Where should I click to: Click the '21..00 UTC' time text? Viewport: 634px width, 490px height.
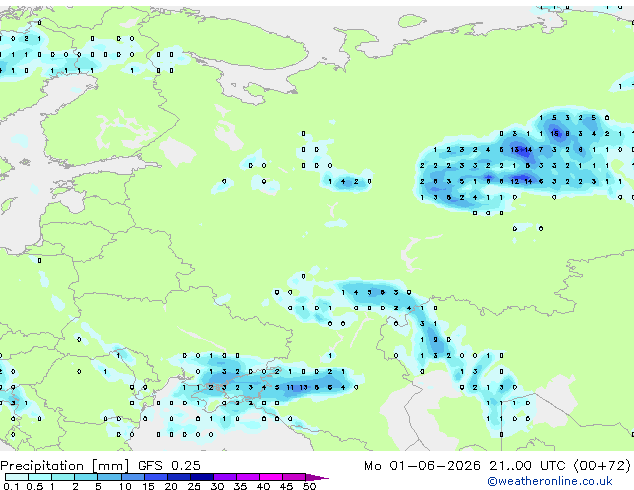coord(527,466)
